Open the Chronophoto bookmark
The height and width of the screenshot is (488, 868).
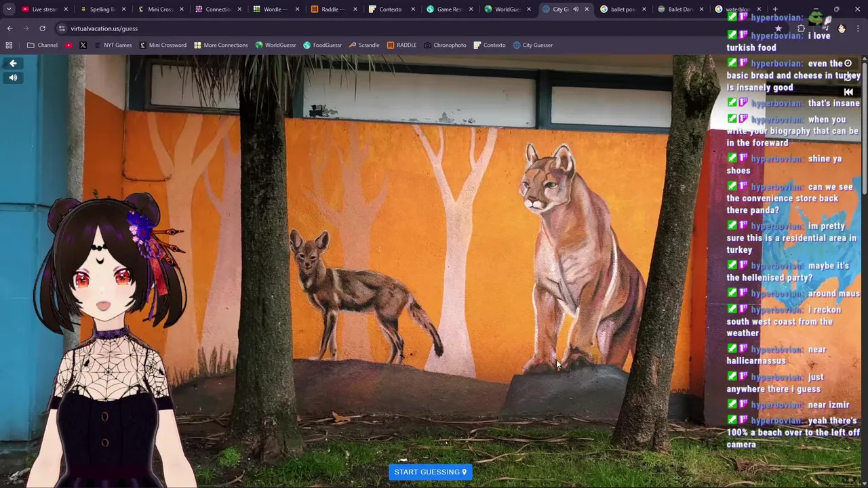445,45
